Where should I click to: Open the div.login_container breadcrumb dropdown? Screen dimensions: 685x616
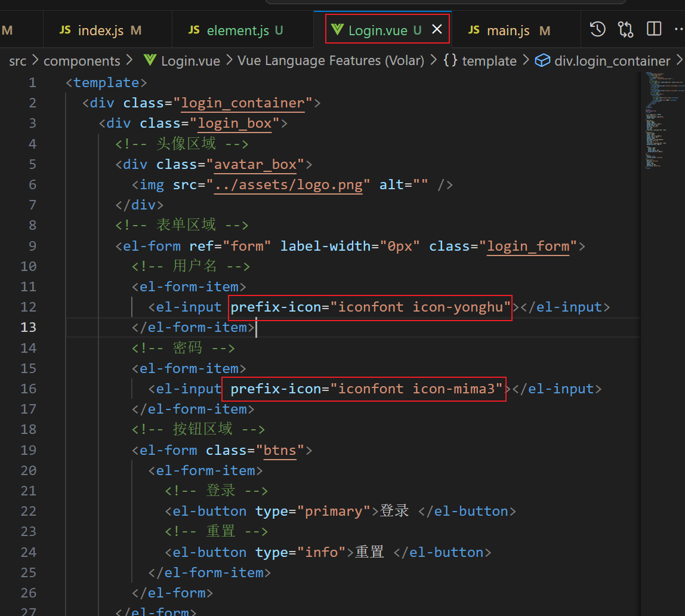pos(612,61)
